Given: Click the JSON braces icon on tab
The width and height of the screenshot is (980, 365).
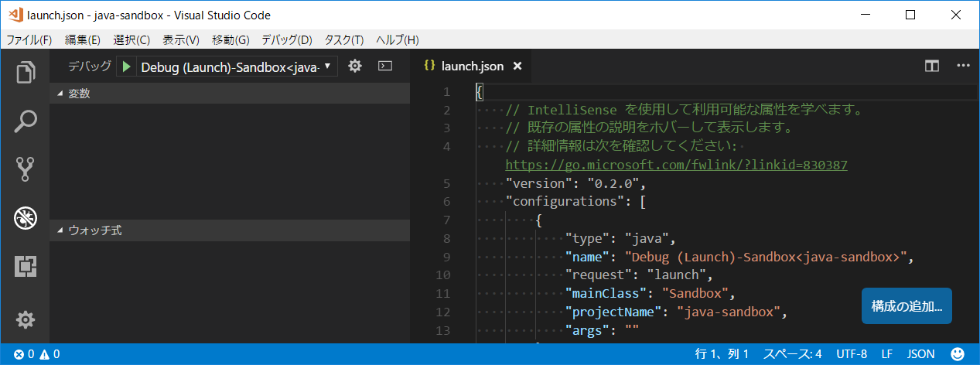Looking at the screenshot, I should click(429, 66).
